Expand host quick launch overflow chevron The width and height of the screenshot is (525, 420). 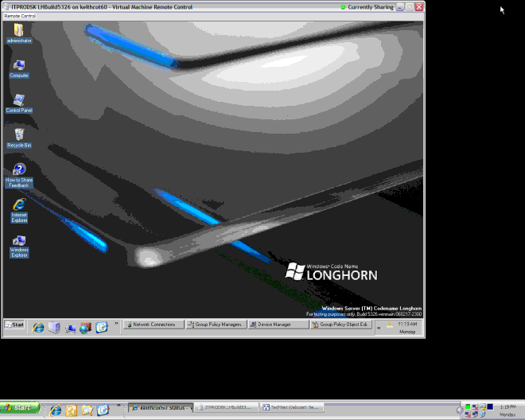tap(119, 405)
